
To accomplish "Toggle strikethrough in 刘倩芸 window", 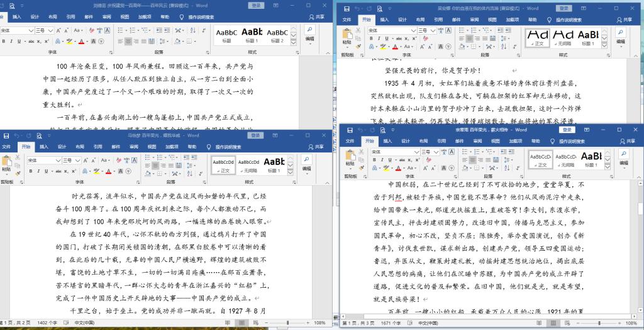I will coord(31,41).
